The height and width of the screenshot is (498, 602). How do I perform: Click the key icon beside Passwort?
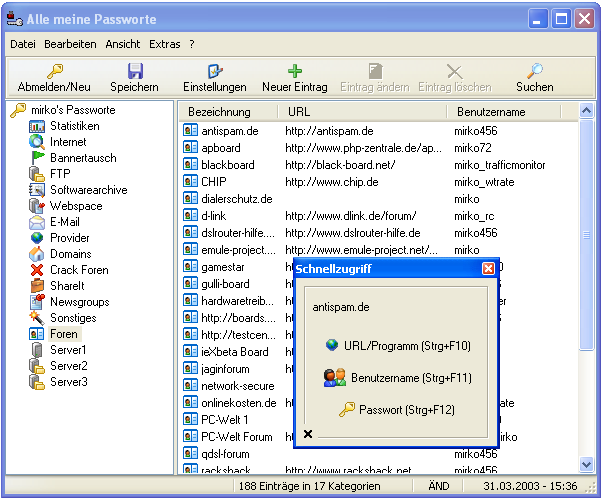[347, 410]
